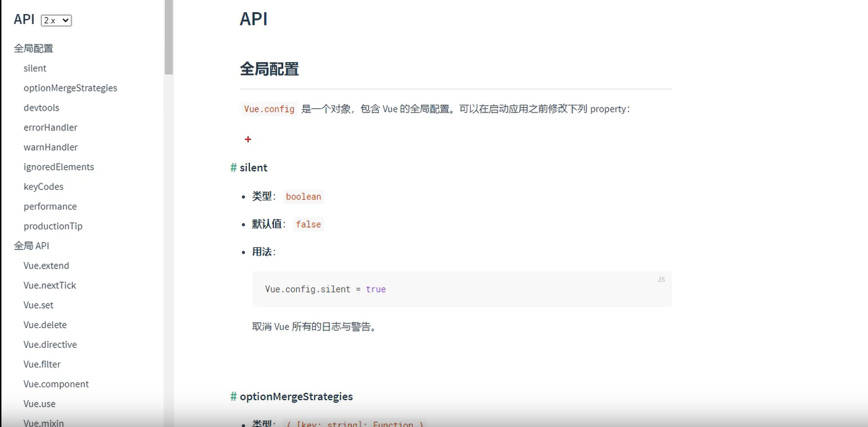Jump to warnHandler in sidebar
This screenshot has width=868, height=427.
tap(50, 147)
